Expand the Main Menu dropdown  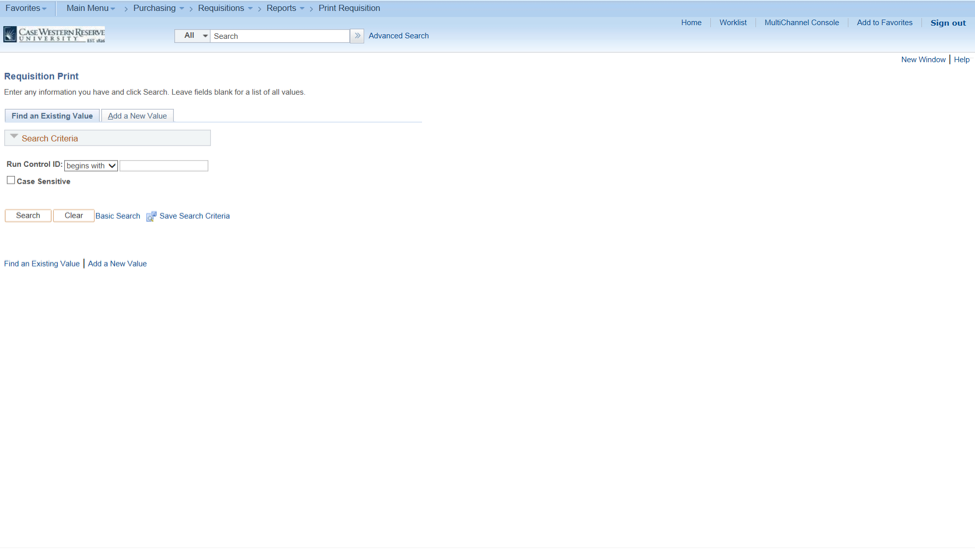pos(90,8)
